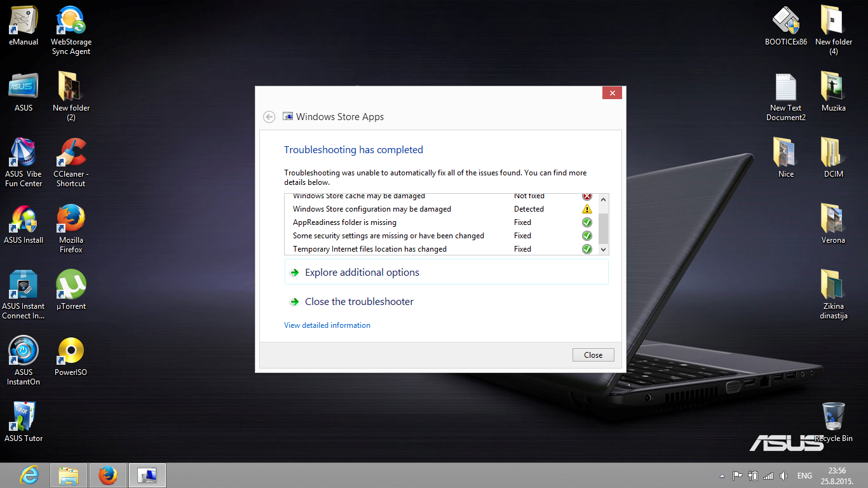Select the µTorrent desktop icon
Viewport: 868px width, 488px height.
(x=71, y=290)
